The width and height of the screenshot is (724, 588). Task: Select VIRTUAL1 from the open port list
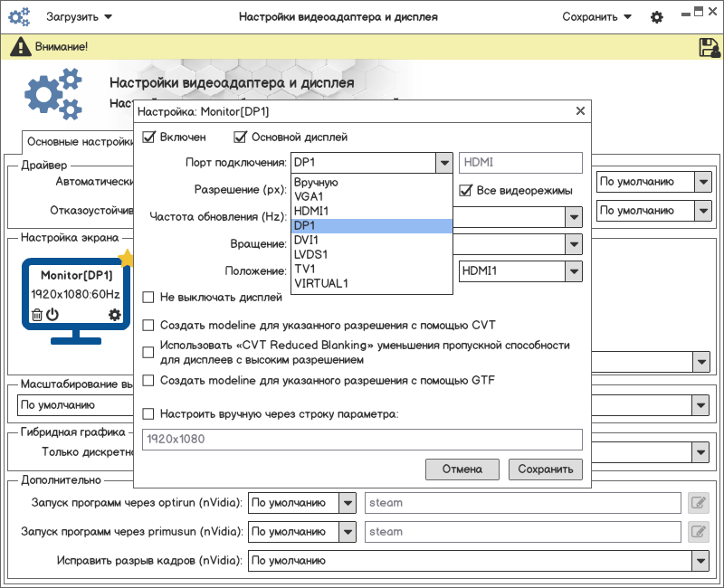[x=321, y=283]
